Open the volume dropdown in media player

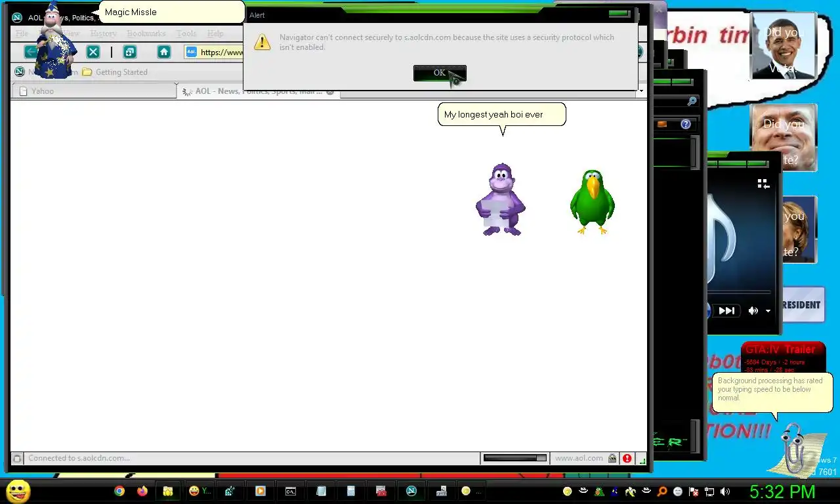pyautogui.click(x=768, y=312)
